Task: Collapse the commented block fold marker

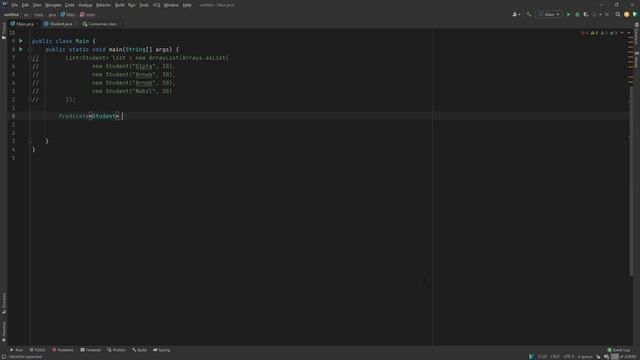Action: coord(30,58)
